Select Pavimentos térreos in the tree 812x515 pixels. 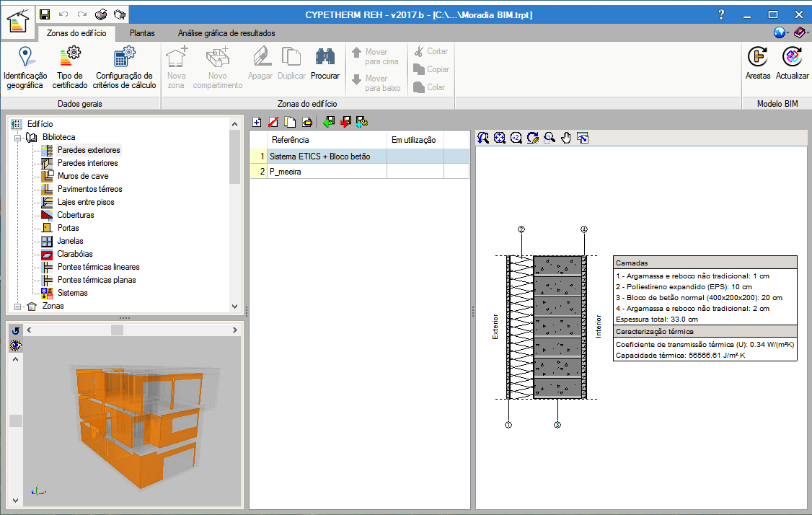[90, 189]
